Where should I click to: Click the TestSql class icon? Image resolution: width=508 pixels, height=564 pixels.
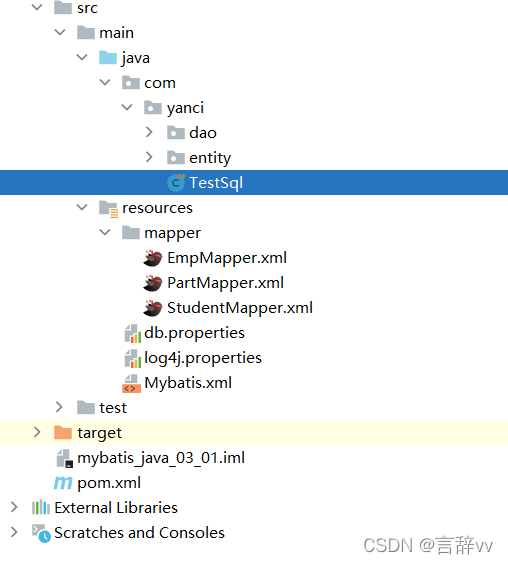point(176,182)
